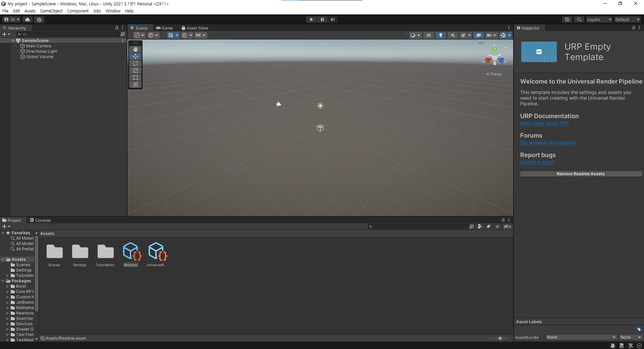
Task: Click Remove Readme Assets button
Action: 581,174
